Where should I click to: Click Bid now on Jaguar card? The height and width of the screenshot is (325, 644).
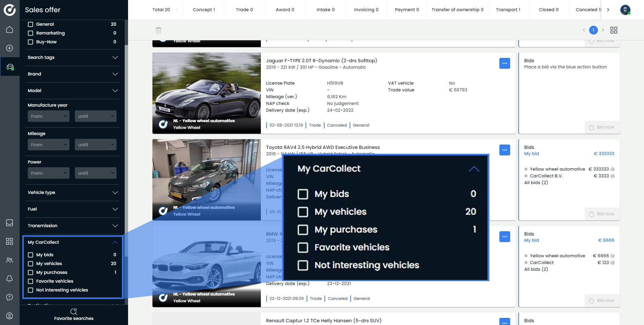(x=602, y=127)
